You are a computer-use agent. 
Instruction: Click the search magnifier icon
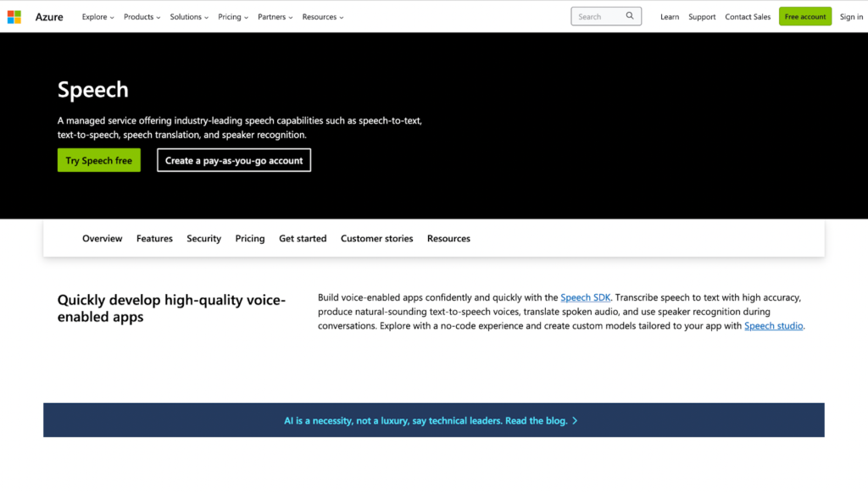click(x=630, y=16)
